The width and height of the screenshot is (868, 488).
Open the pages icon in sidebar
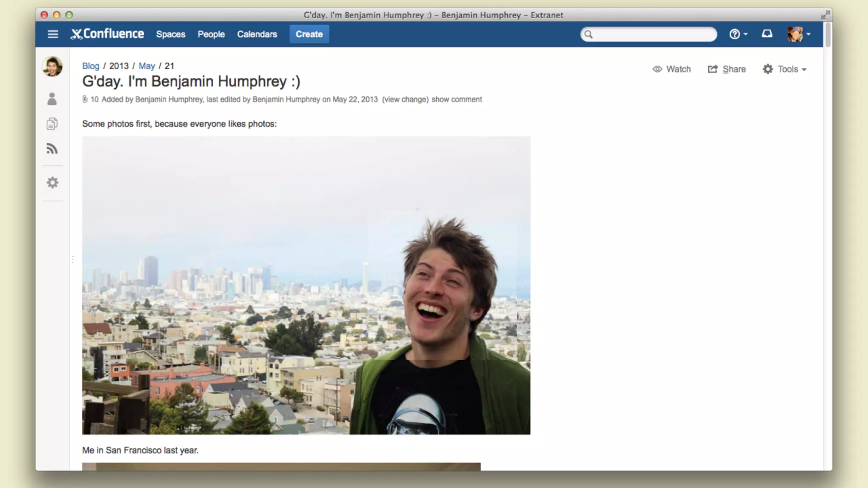[x=52, y=124]
